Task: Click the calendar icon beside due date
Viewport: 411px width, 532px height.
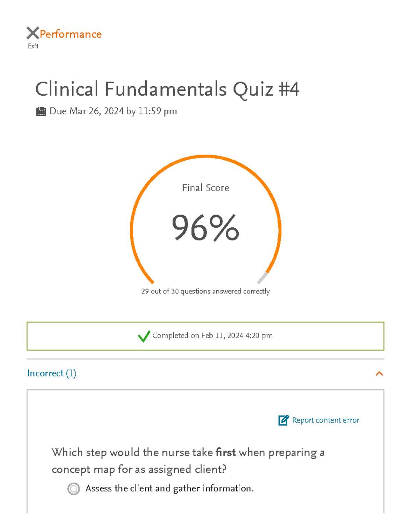Action: (x=41, y=111)
